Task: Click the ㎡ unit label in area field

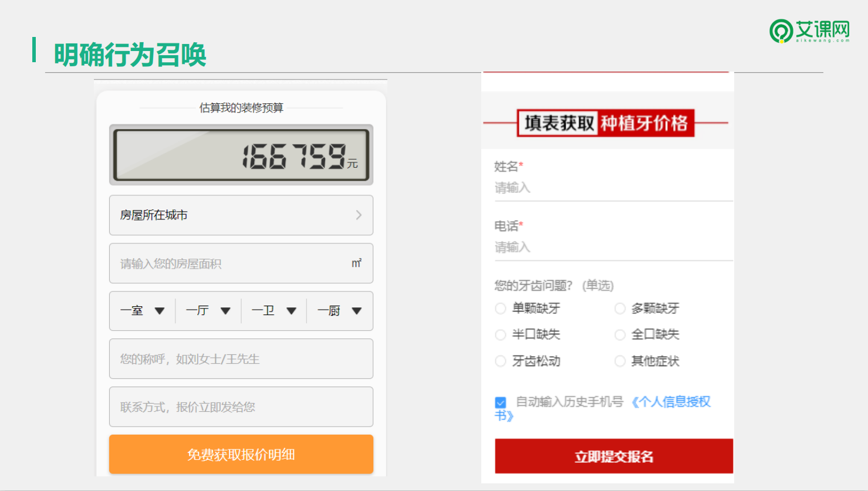Action: 356,263
